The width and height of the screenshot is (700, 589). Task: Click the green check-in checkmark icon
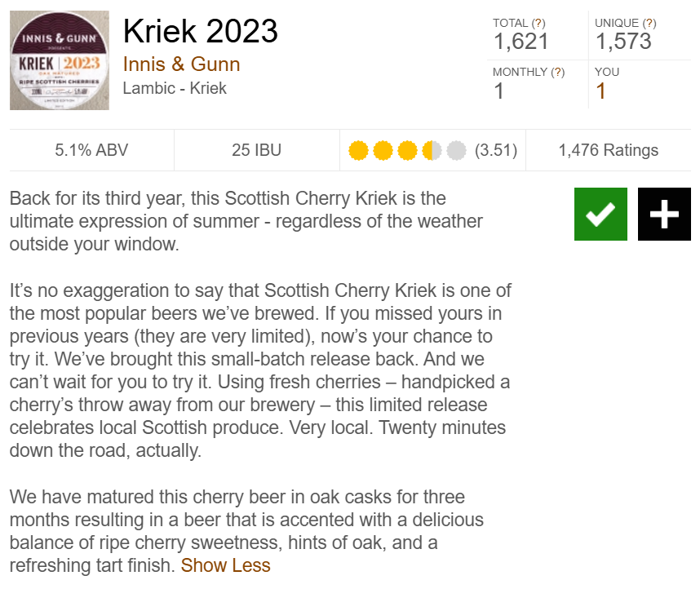600,214
